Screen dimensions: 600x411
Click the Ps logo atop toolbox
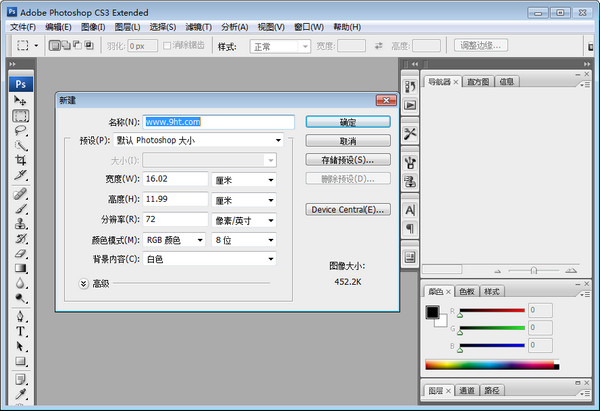(x=21, y=84)
